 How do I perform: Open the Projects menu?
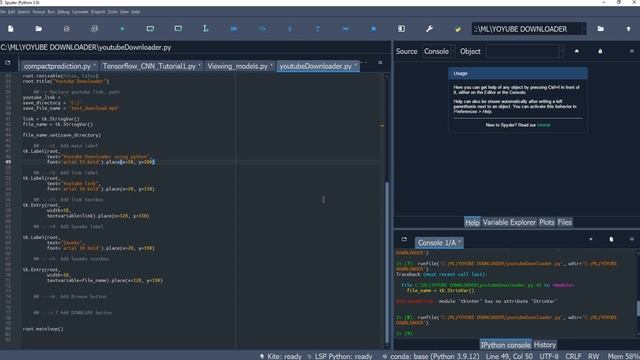click(x=98, y=12)
